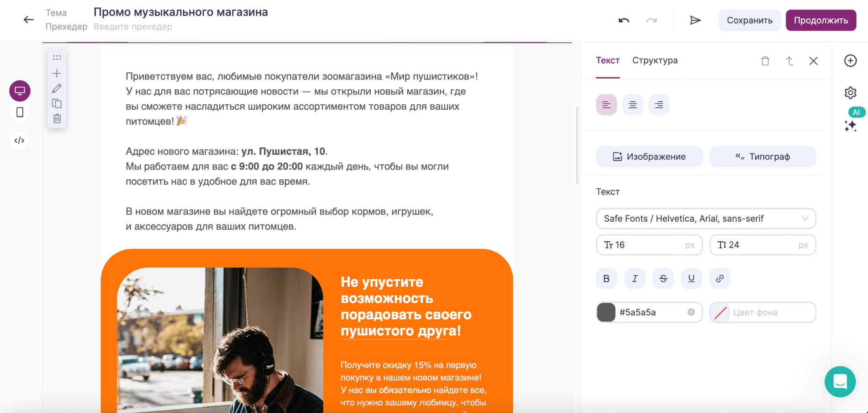Viewport: 868px width, 413px height.
Task: Grab the block drag handle dots
Action: point(57,58)
